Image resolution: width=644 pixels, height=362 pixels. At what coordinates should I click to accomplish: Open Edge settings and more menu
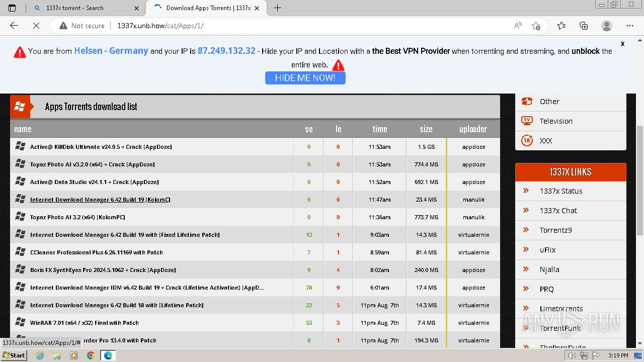point(630,26)
